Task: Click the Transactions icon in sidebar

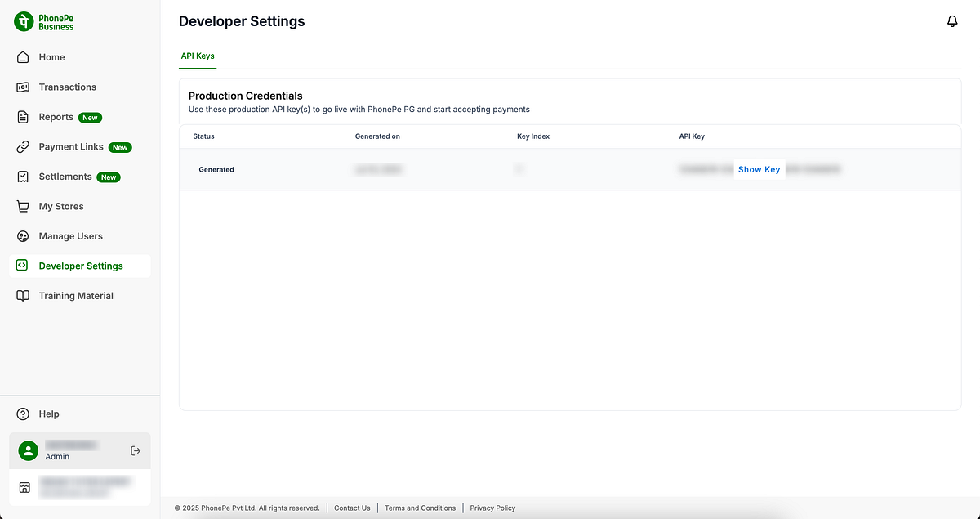Action: click(23, 87)
